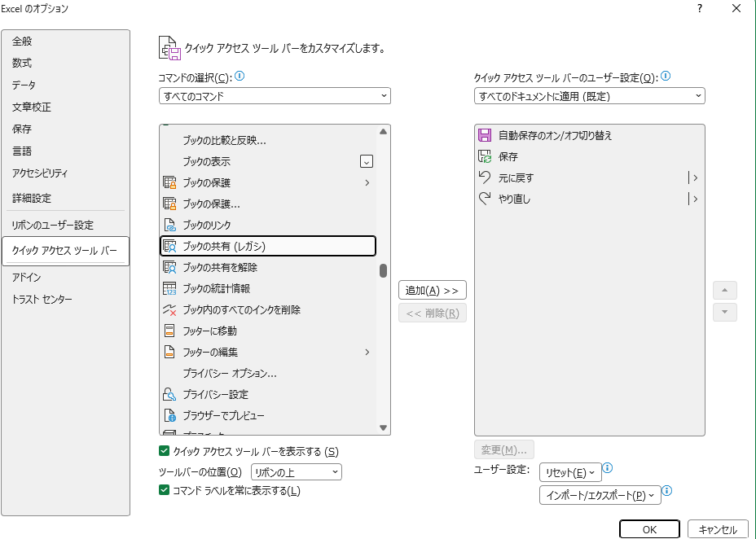Image resolution: width=756 pixels, height=539 pixels.
Task: Toggle クイック アクセス ツール バーを表示する checkbox
Action: (164, 451)
